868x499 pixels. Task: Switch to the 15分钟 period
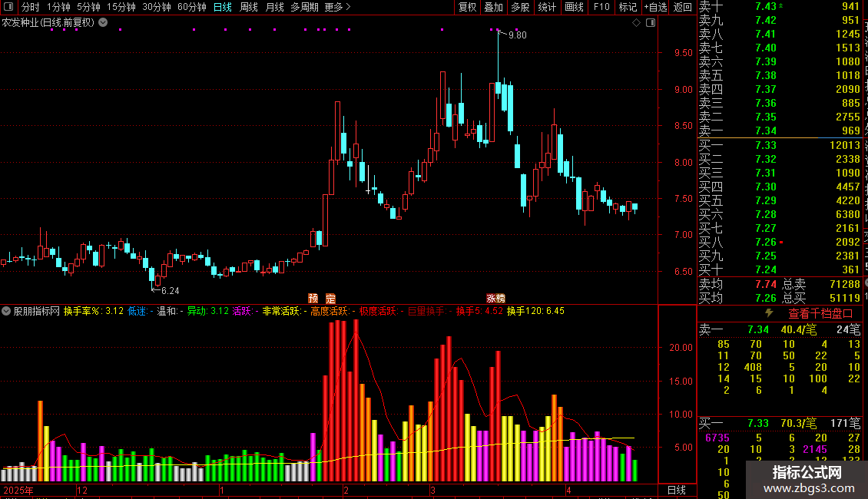tap(121, 7)
